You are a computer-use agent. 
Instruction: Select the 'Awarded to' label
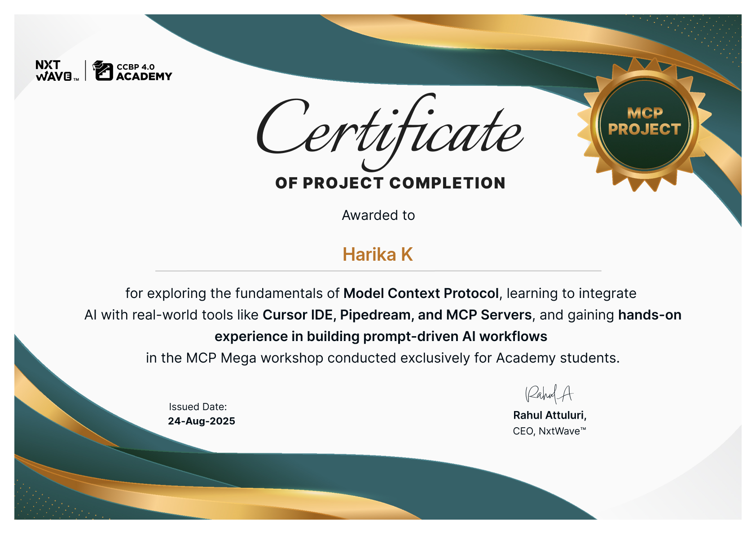(x=378, y=215)
